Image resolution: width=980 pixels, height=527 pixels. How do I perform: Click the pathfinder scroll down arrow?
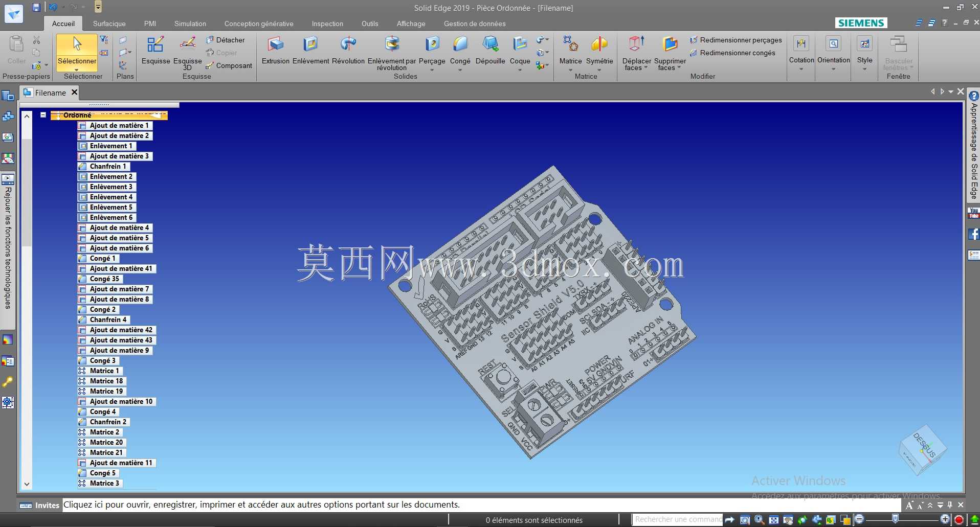tap(27, 484)
